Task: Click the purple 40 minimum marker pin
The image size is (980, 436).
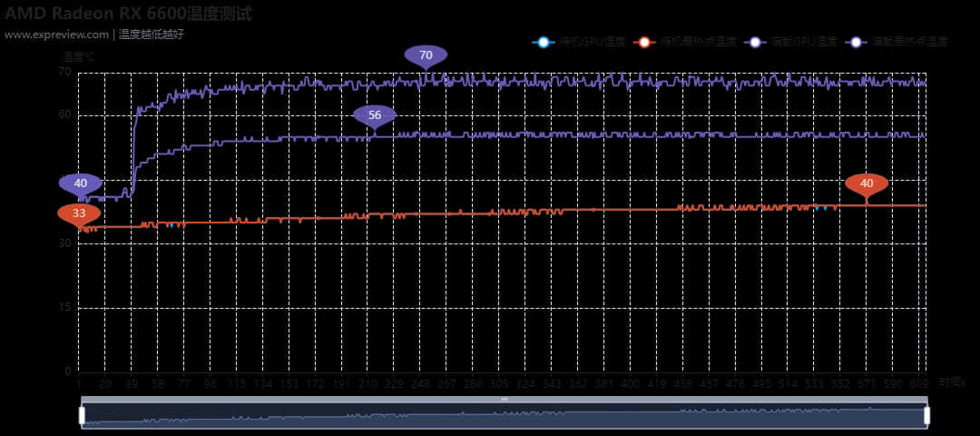Action: point(81,183)
